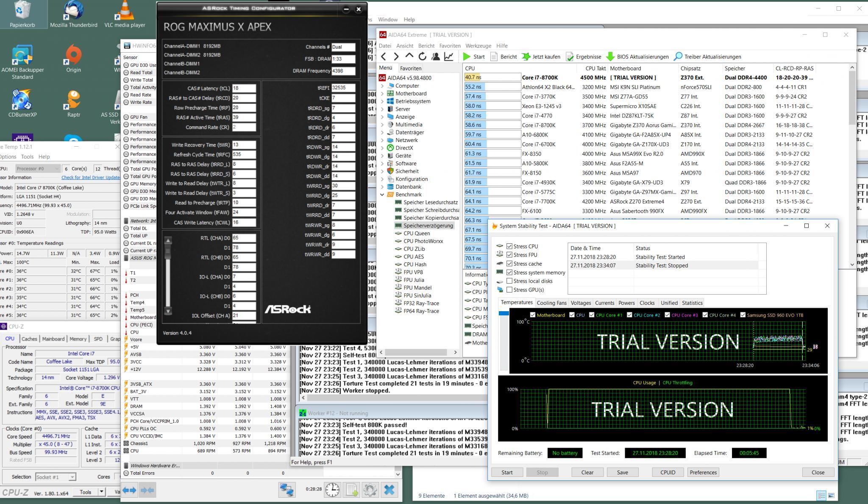Screen dimensions: 868x504
Task: Click AIDA64 back navigation arrow
Action: click(x=383, y=56)
